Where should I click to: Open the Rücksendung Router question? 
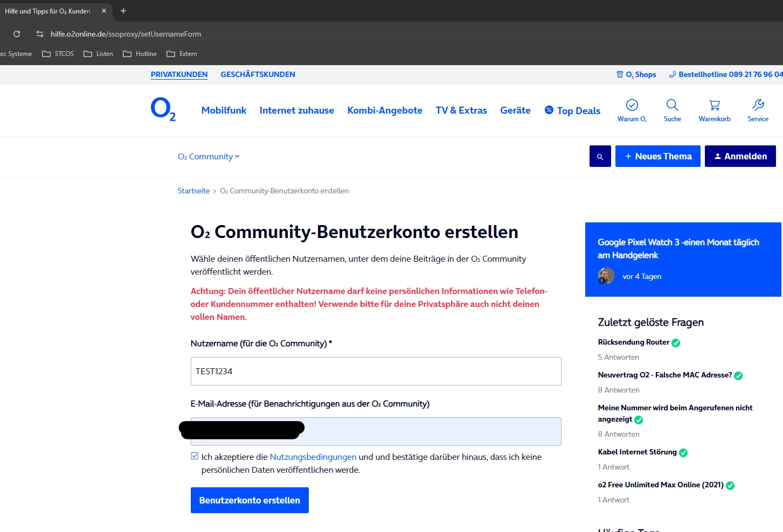(x=634, y=342)
